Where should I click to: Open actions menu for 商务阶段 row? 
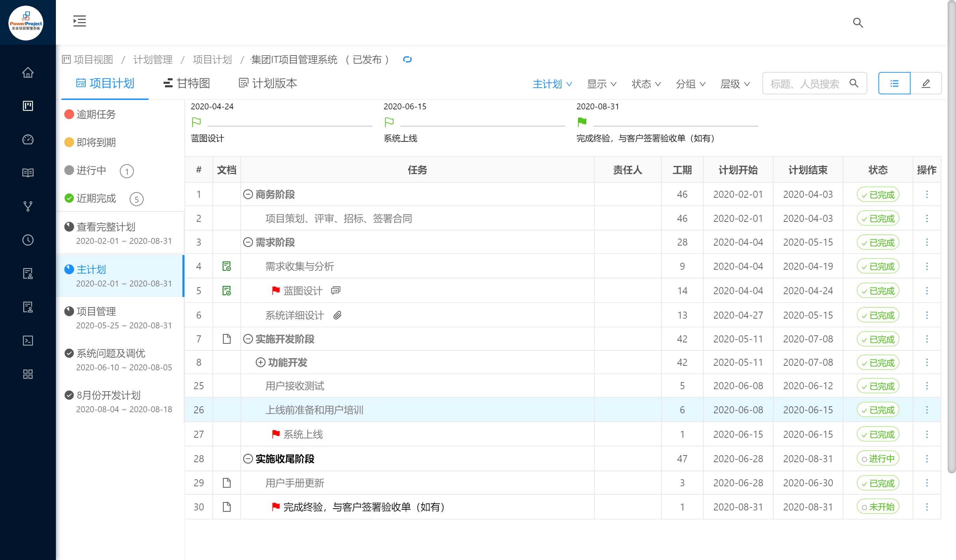[x=927, y=194]
